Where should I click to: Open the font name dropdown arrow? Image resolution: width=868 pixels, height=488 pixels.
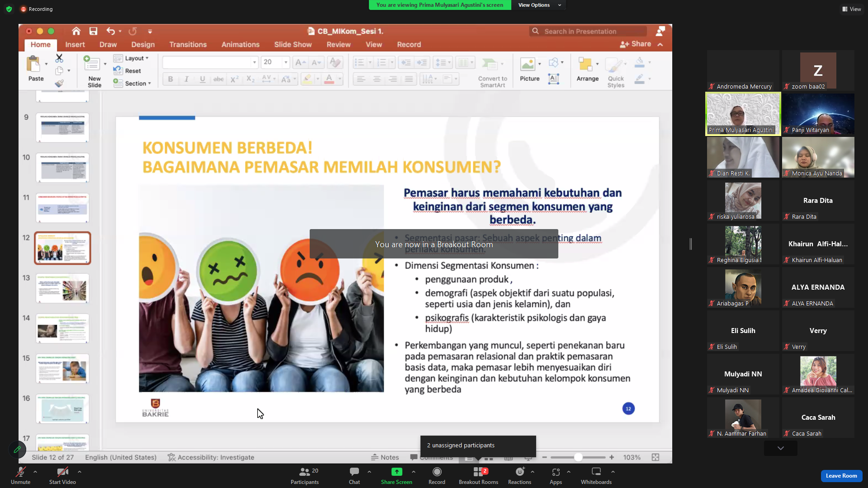pos(255,62)
